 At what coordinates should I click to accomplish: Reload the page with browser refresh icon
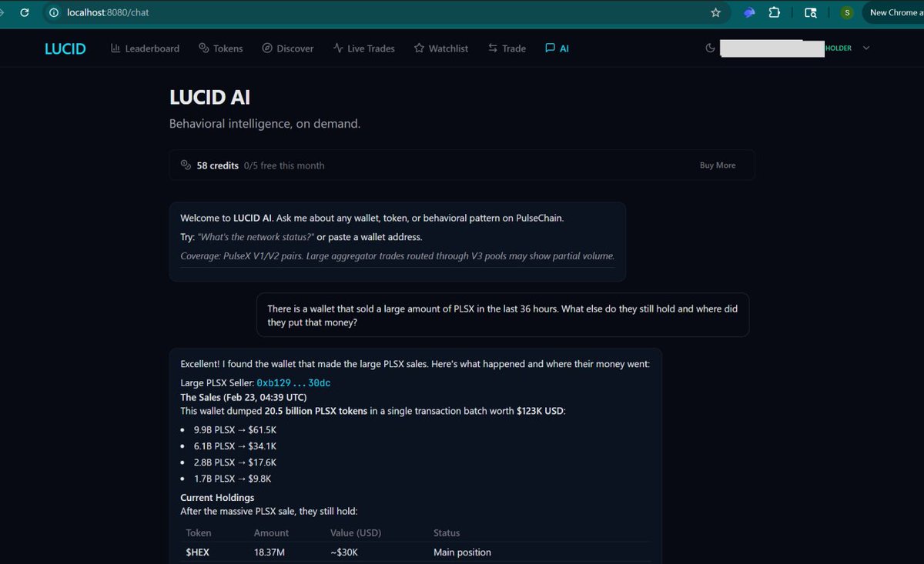pos(25,12)
